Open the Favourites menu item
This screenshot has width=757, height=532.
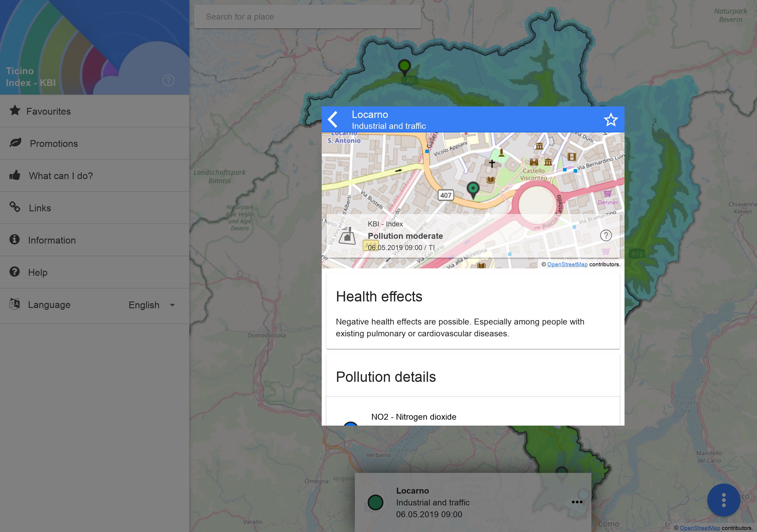pos(48,111)
